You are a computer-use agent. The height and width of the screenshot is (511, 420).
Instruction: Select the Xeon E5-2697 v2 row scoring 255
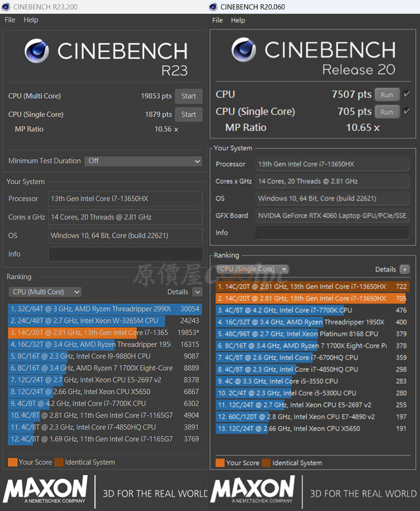pos(312,405)
